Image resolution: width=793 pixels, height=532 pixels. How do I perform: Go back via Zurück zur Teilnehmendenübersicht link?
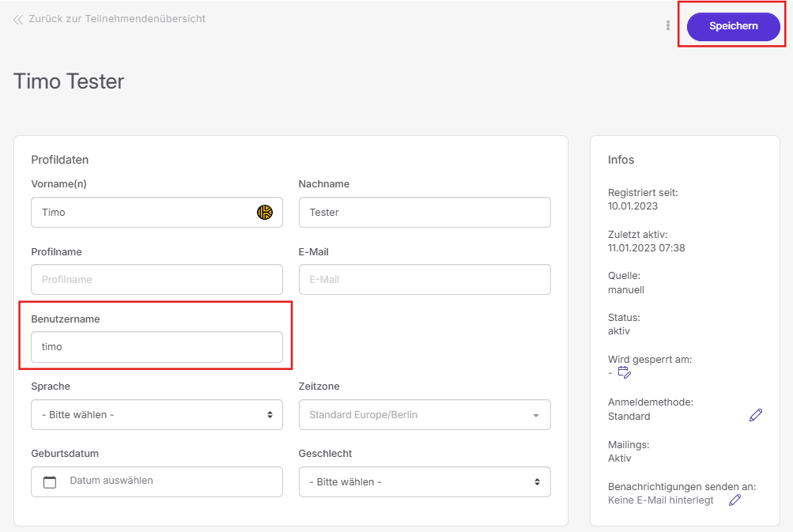click(117, 19)
